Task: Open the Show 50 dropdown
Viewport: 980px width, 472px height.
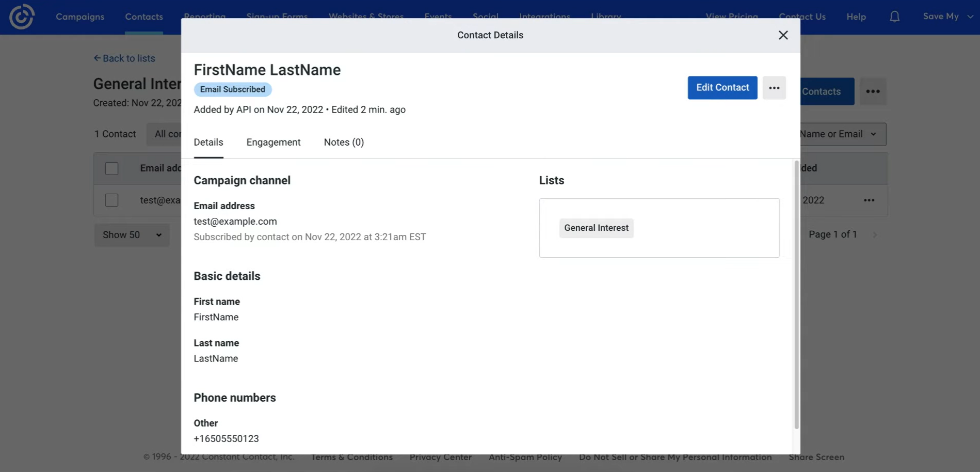Action: pyautogui.click(x=132, y=235)
